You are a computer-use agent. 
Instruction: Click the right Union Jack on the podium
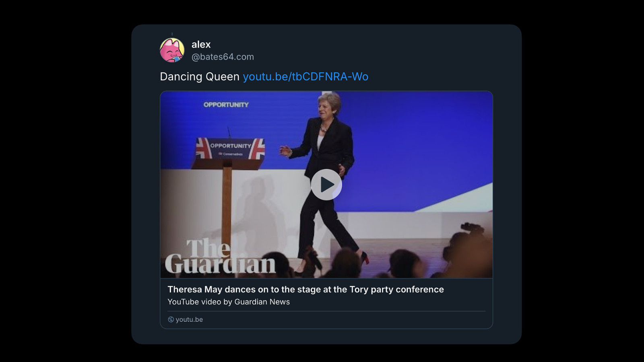click(257, 148)
